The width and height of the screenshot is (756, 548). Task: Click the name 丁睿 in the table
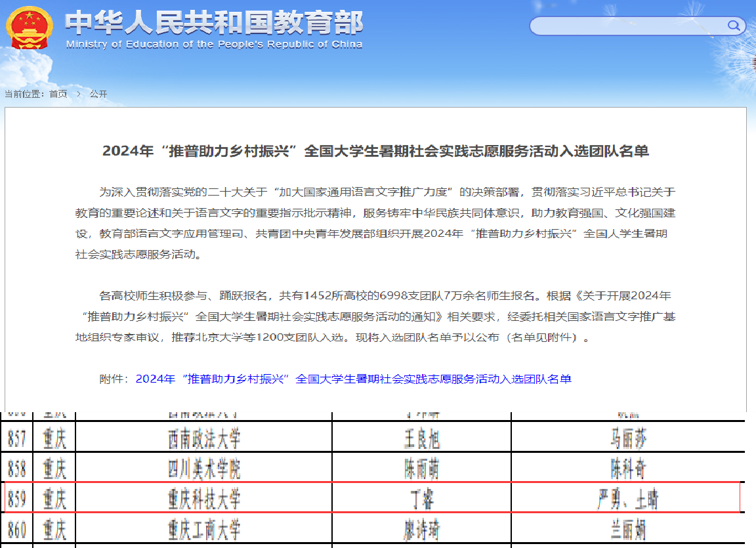(x=421, y=499)
